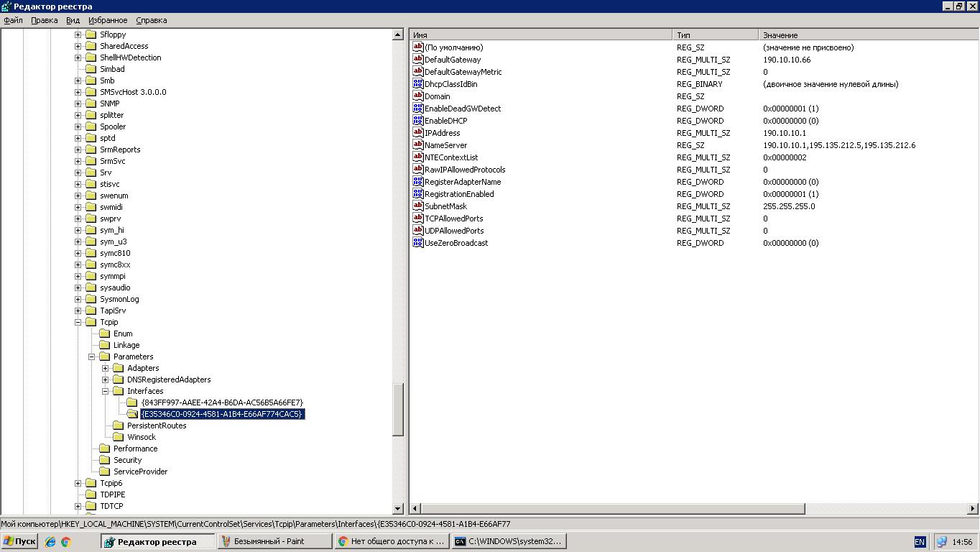Viewport: 980px width, 552px height.
Task: Click the TDPIPE folder icon
Action: pos(91,494)
